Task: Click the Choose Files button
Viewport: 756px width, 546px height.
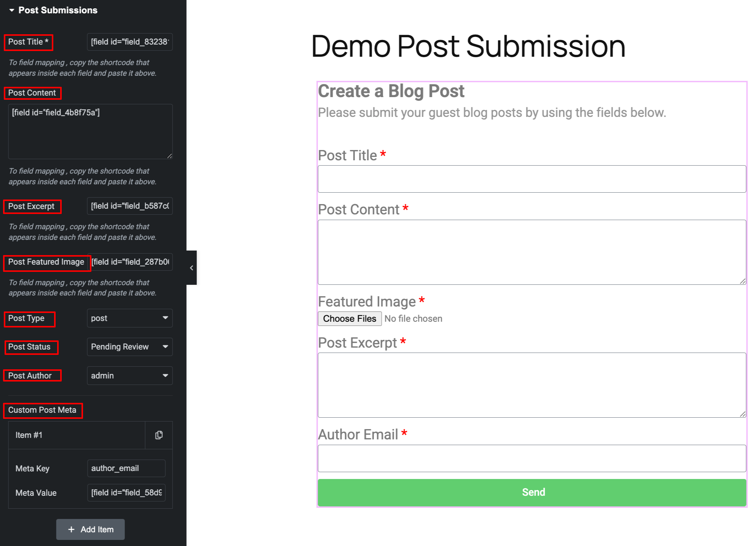Action: click(x=349, y=319)
